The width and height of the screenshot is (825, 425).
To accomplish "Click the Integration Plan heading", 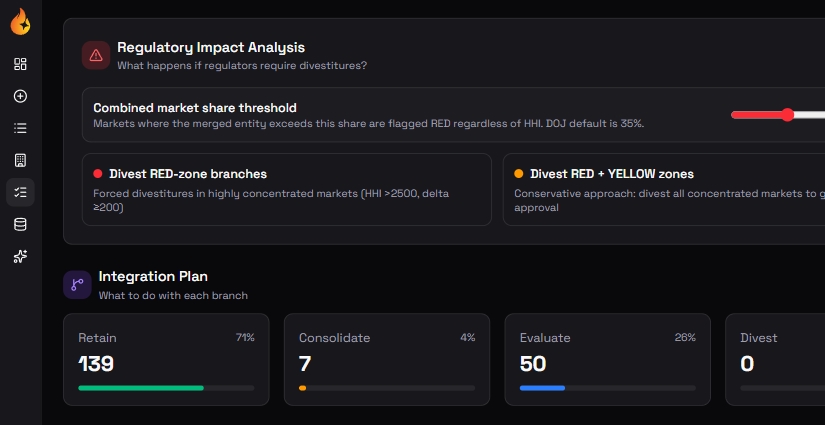I will coord(153,276).
